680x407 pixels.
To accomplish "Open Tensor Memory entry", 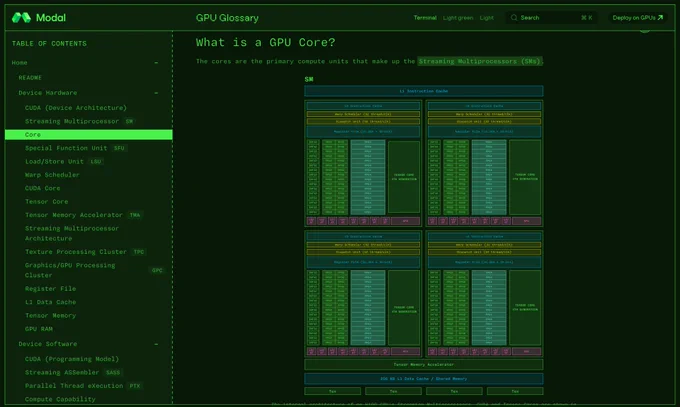I will coord(50,316).
